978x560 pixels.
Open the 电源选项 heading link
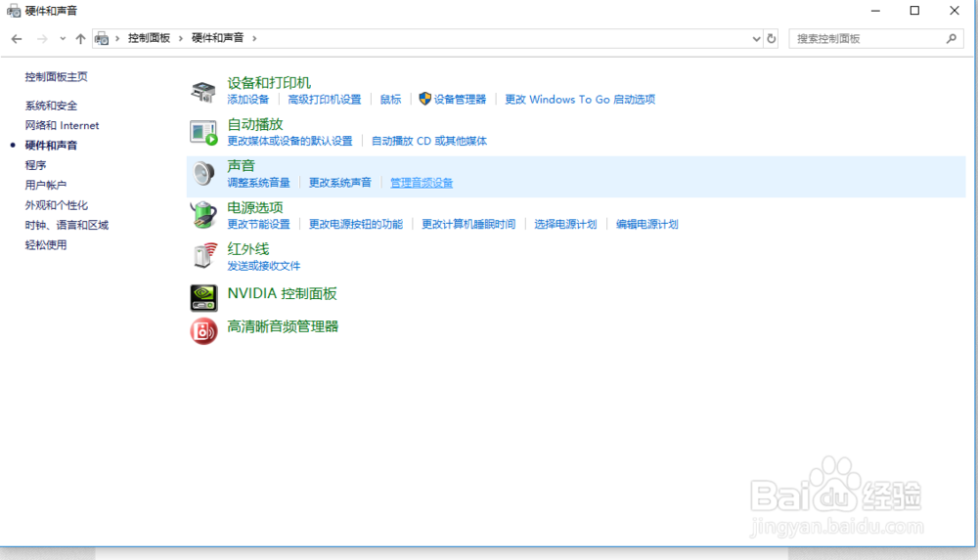click(255, 207)
